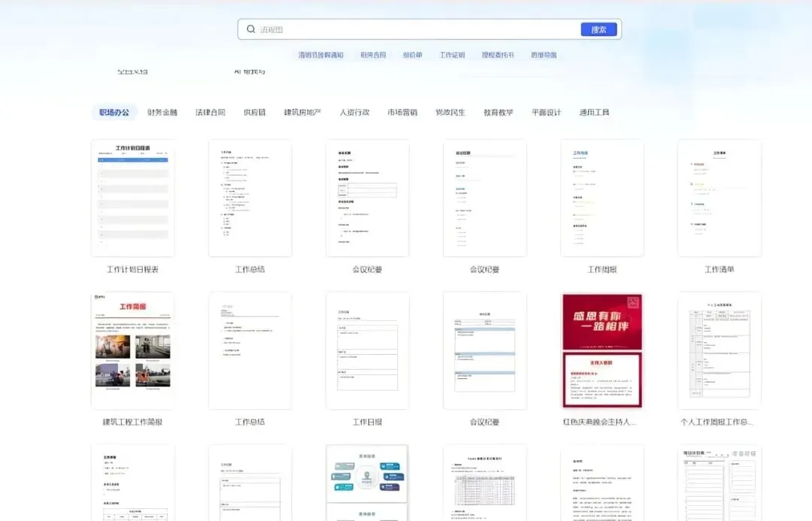Switch to the 平面设计 category tab
Viewport: 812px width, 521px height.
(x=547, y=112)
